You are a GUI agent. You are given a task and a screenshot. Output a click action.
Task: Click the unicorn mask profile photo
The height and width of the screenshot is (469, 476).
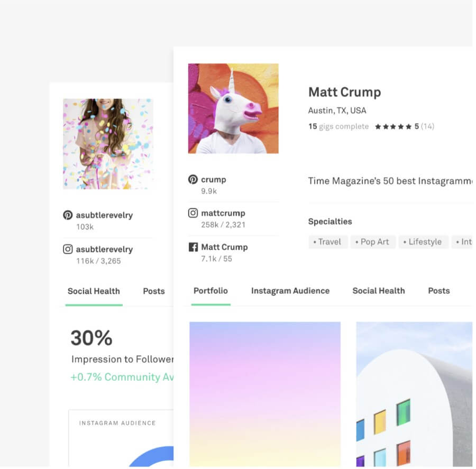coord(233,108)
